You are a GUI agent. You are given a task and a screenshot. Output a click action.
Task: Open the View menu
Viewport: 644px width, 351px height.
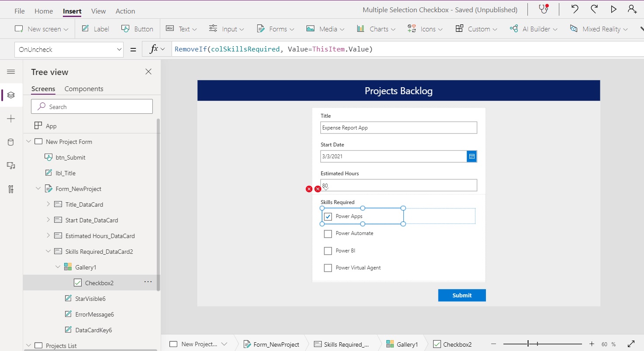[x=98, y=10]
